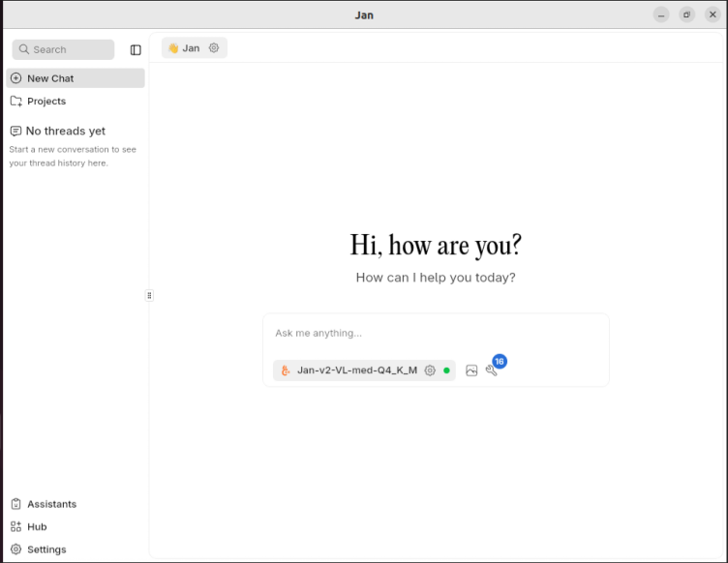Click the waving hand Jan emoji

coord(173,48)
